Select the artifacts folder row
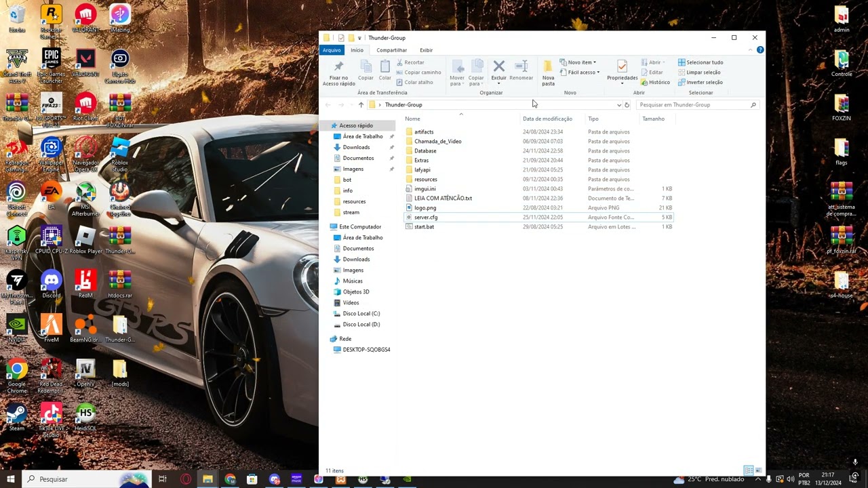This screenshot has width=868, height=488. click(538, 132)
